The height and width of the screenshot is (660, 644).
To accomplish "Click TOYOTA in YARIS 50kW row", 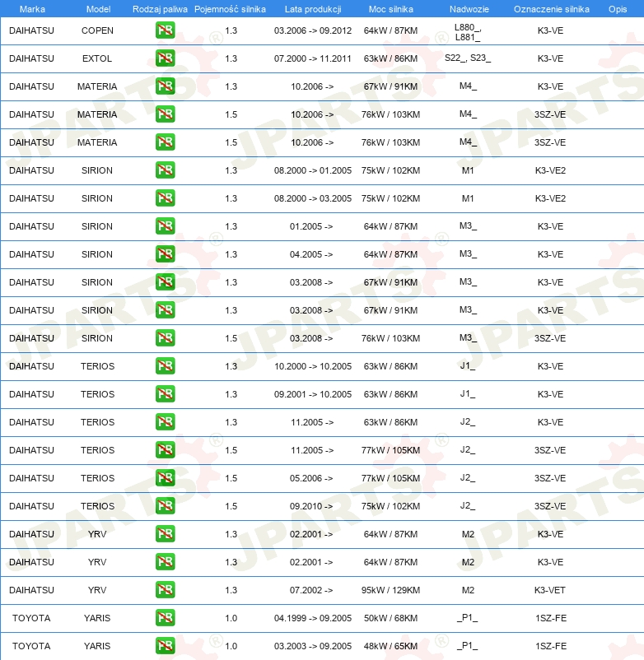I will [31, 618].
